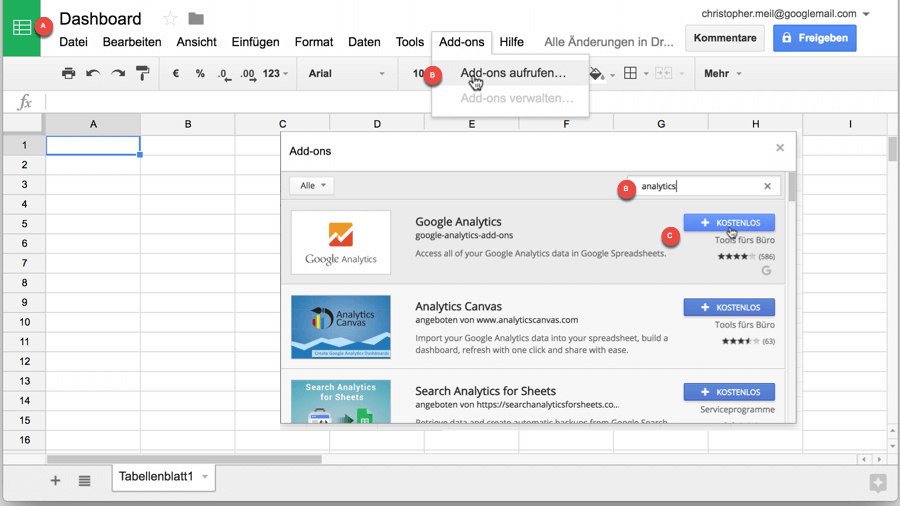Click Search Analytics for Sheets thumbnail
Viewport: 900px width, 506px height.
(x=341, y=401)
